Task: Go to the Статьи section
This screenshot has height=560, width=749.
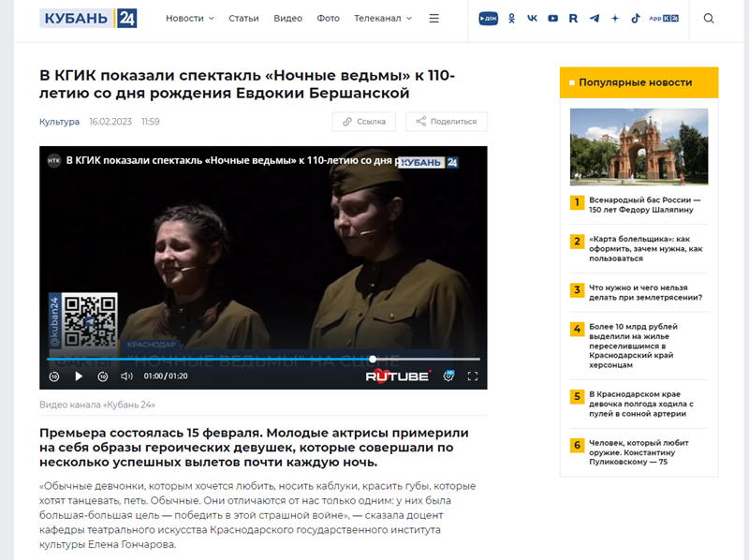Action: 243,18
